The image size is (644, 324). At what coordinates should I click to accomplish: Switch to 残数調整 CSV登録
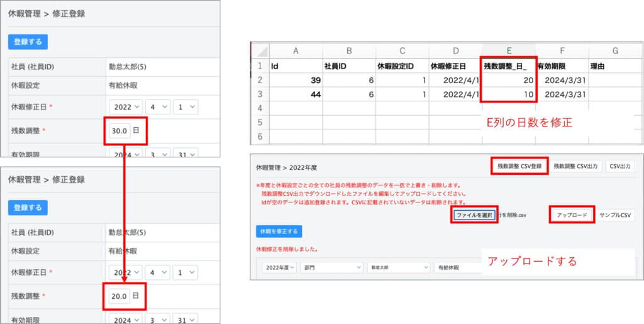(515, 167)
